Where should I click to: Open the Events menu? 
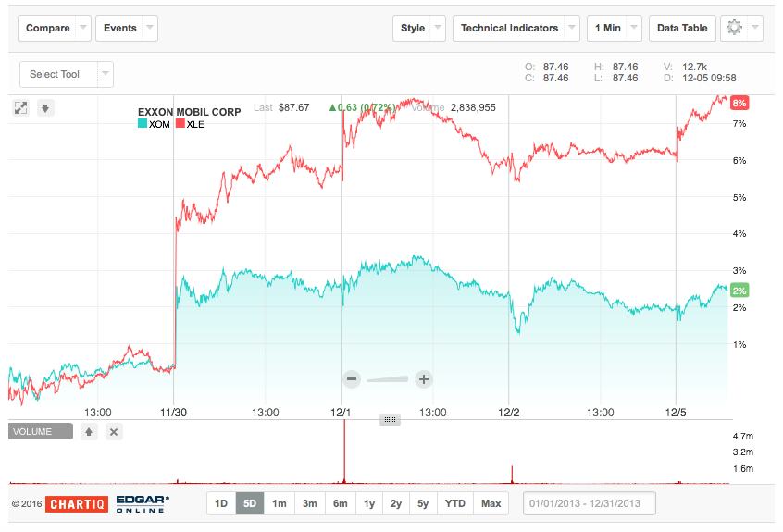point(127,28)
